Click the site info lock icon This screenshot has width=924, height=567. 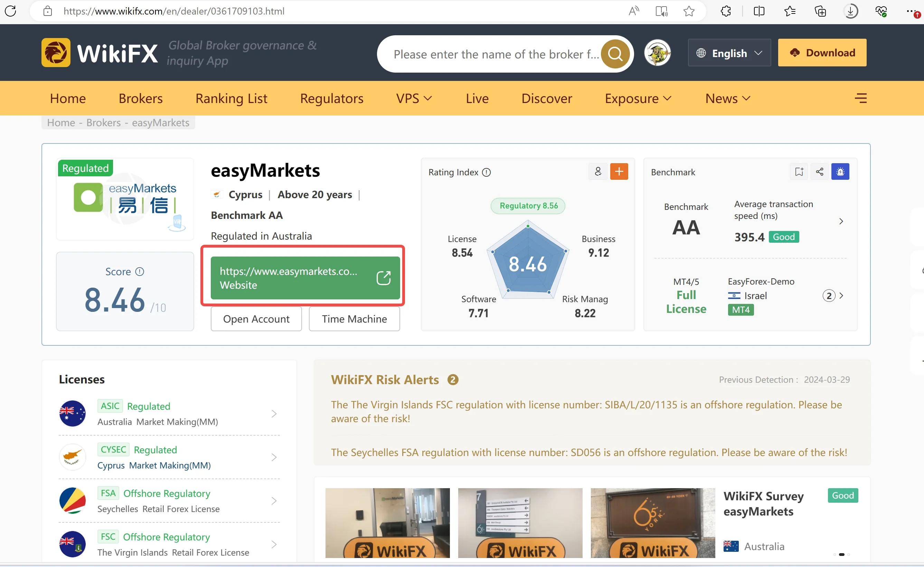(x=48, y=11)
